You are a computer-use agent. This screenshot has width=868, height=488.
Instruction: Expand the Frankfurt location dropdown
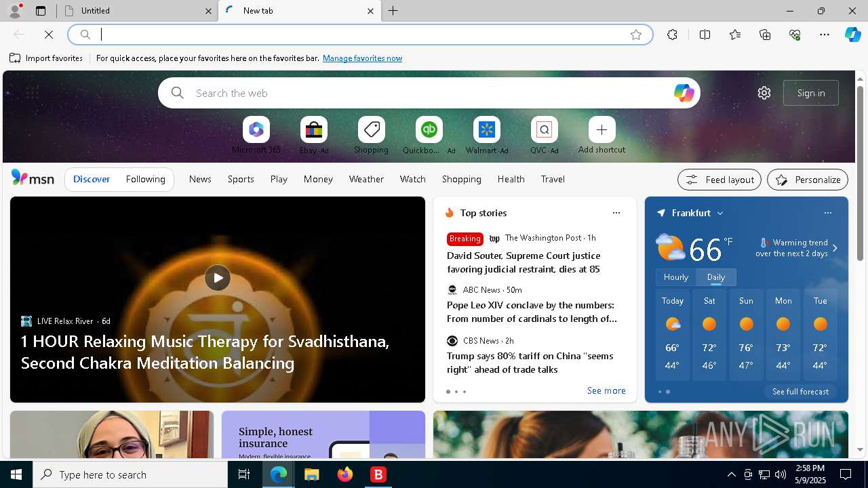coord(720,213)
